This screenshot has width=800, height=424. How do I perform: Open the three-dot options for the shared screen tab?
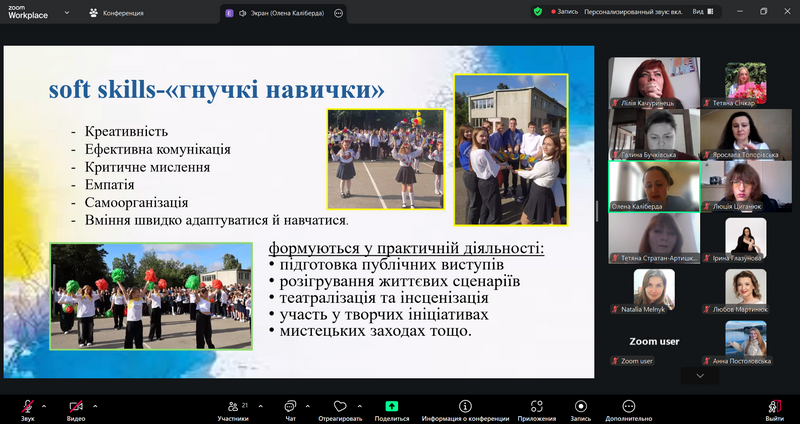[338, 13]
